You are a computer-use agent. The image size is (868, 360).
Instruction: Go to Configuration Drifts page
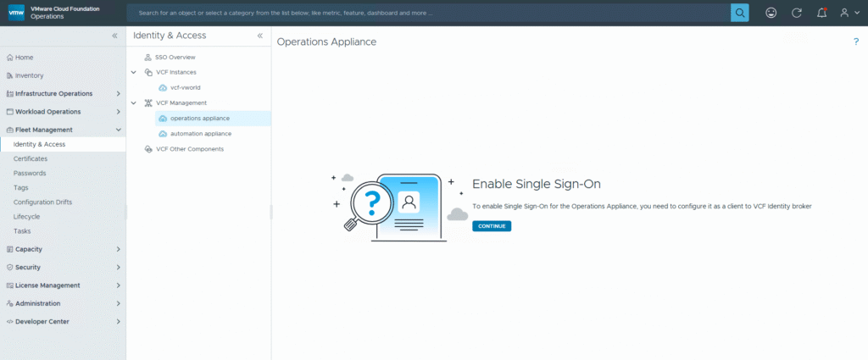tap(42, 202)
